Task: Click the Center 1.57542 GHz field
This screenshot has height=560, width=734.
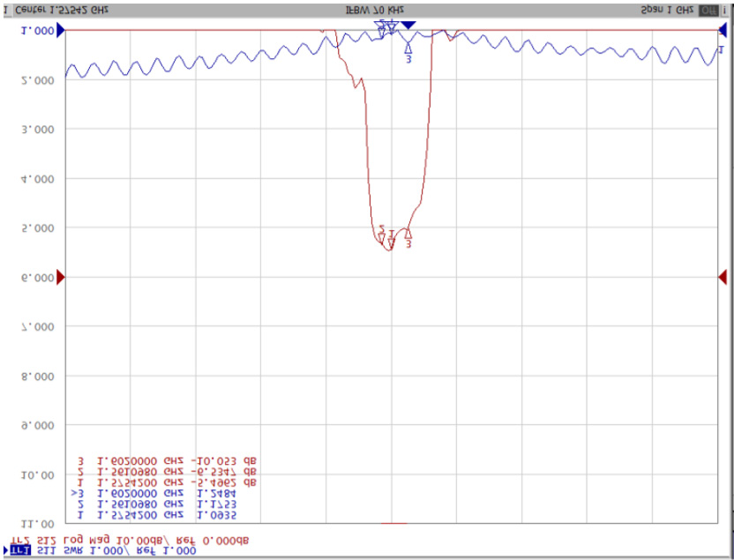Action: [x=60, y=10]
